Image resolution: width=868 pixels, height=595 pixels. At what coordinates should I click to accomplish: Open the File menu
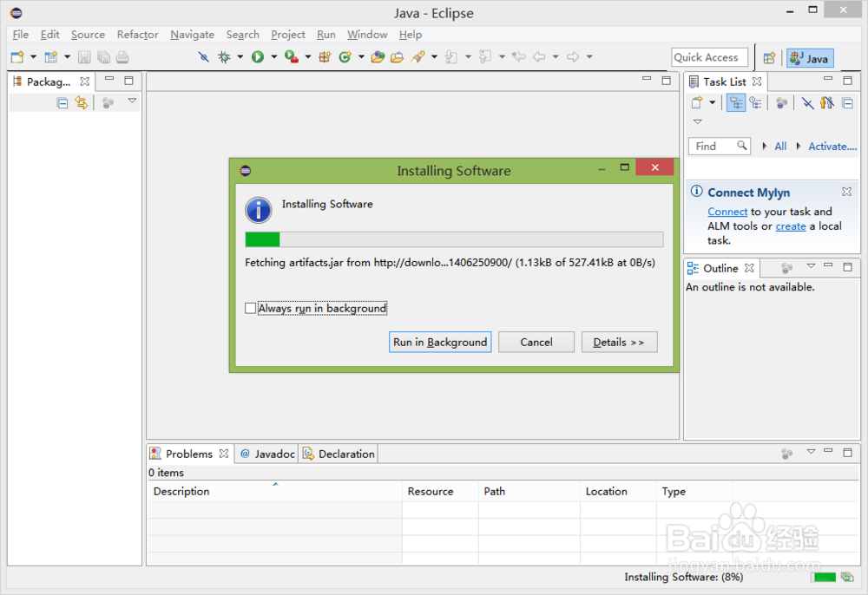(x=21, y=35)
